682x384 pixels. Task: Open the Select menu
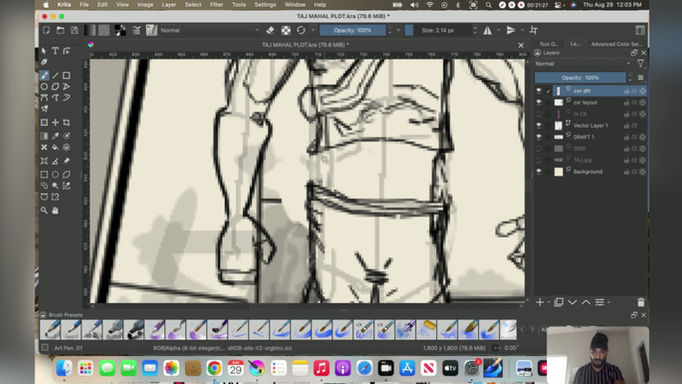pyautogui.click(x=193, y=5)
